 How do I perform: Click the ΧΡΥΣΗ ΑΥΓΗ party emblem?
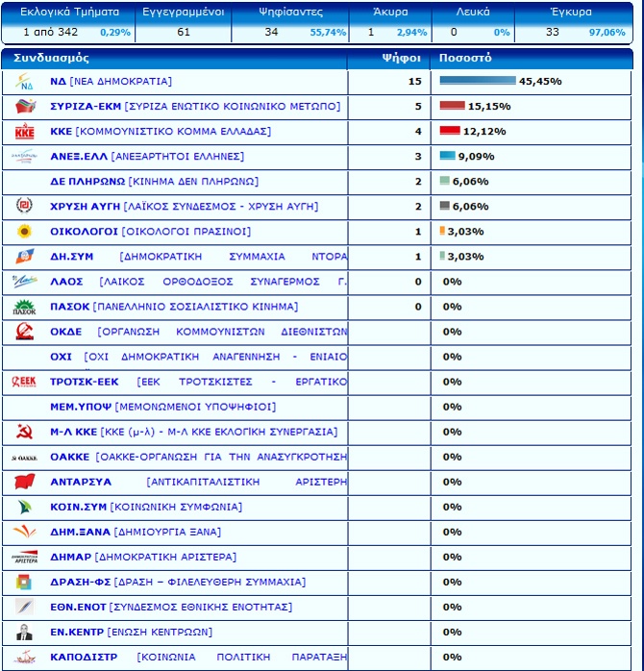24,207
